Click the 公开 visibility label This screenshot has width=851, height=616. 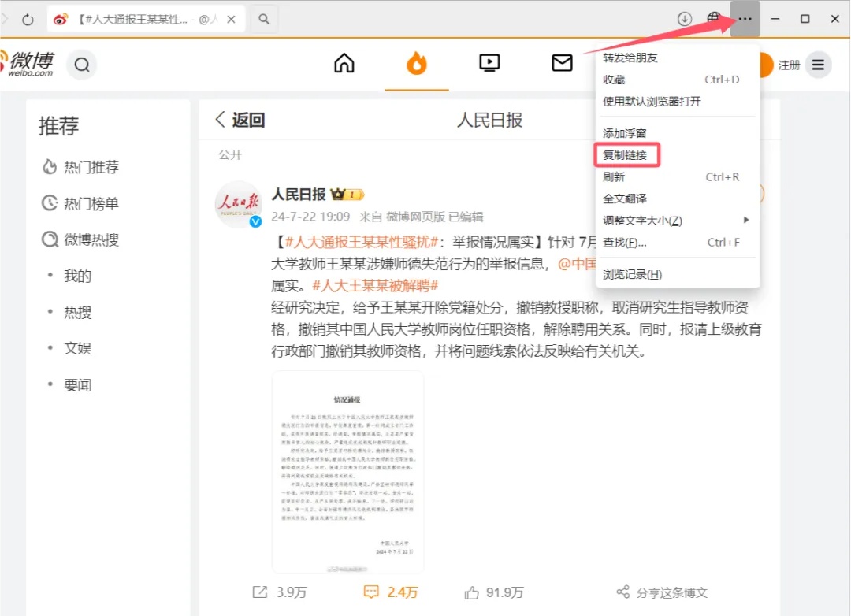tap(230, 154)
